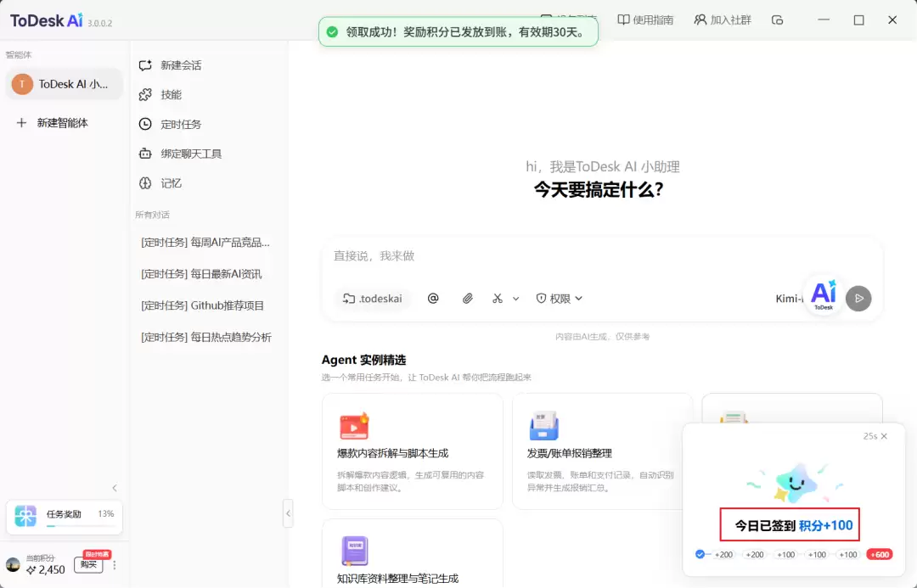The image size is (917, 588).
Task: Click the blue invoice icon on 发票/账单报销整理 card
Action: point(544,425)
